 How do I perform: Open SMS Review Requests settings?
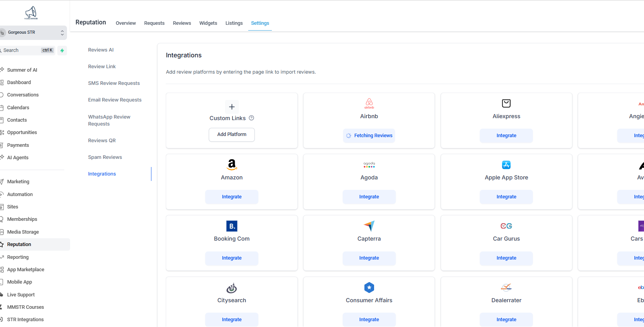pyautogui.click(x=114, y=83)
